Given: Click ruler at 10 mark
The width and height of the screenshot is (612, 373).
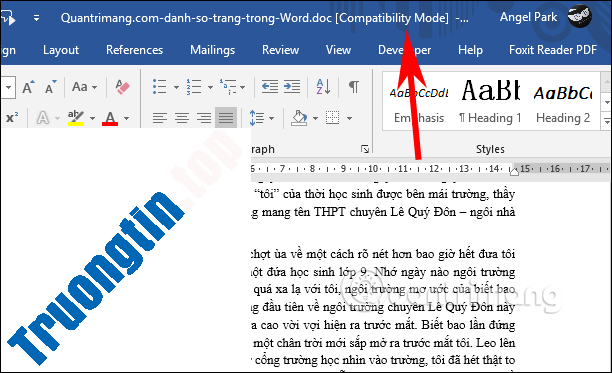Looking at the screenshot, I should click(373, 169).
